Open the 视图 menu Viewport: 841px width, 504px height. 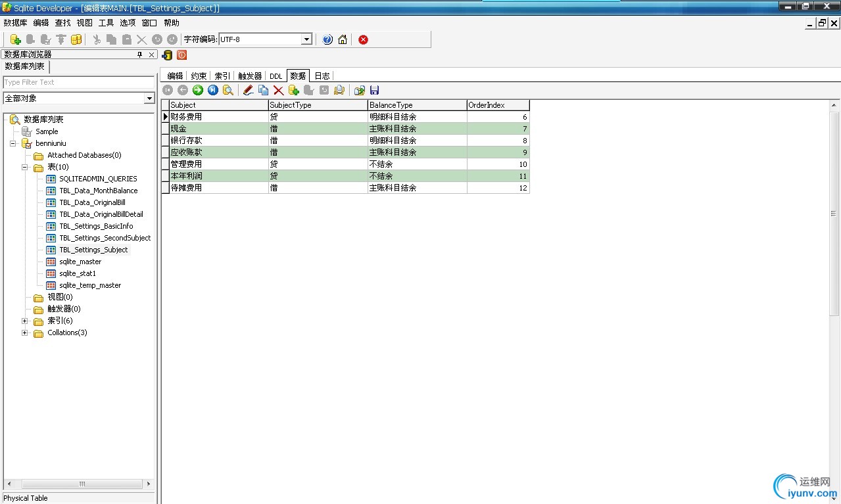84,23
